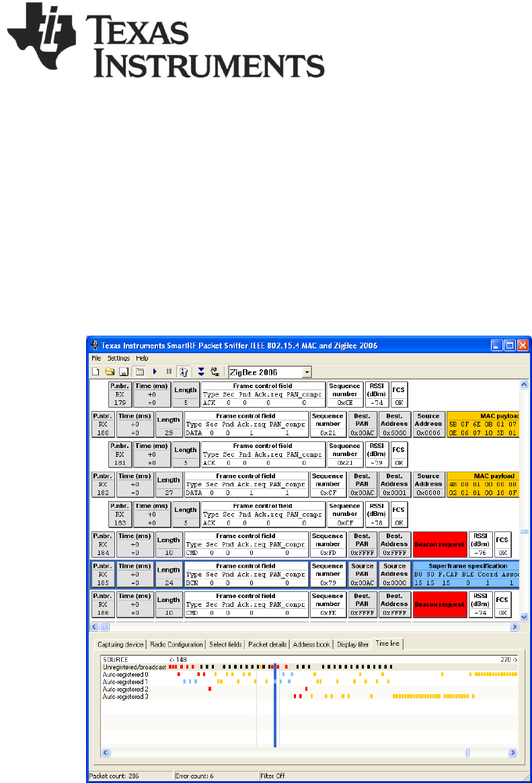532x783 pixels.
Task: Click FCS OK cell of packet 183
Action: pyautogui.click(x=399, y=515)
